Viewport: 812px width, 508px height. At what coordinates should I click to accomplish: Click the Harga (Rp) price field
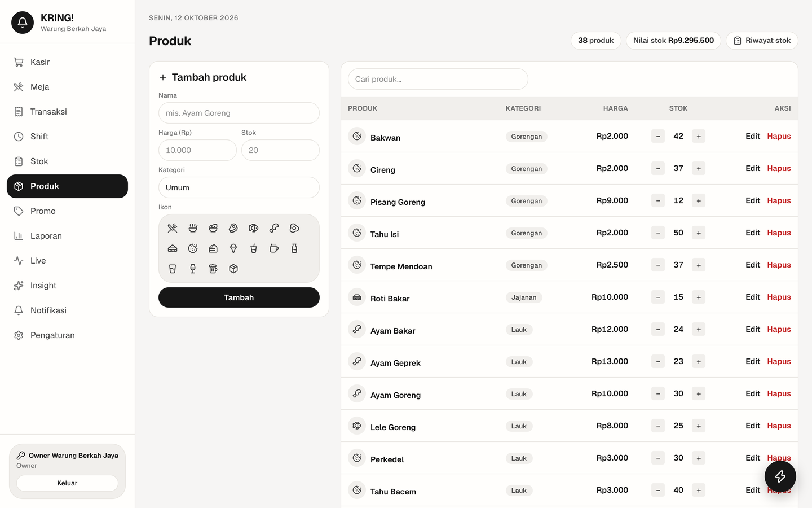pyautogui.click(x=197, y=150)
